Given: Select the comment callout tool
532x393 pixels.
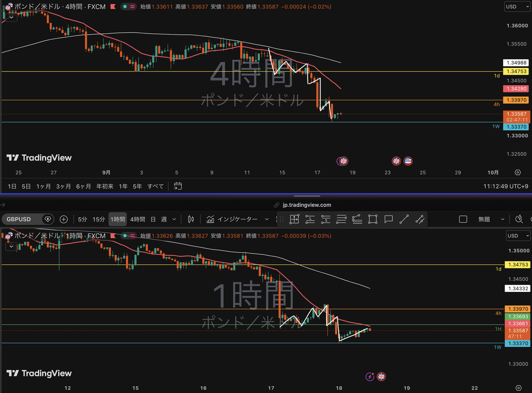Looking at the screenshot, I should pyautogui.click(x=389, y=220).
